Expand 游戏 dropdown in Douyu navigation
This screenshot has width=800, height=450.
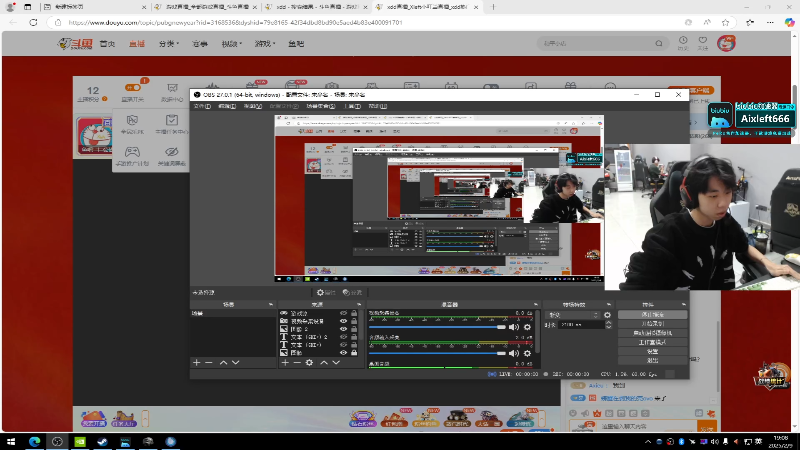click(x=265, y=44)
